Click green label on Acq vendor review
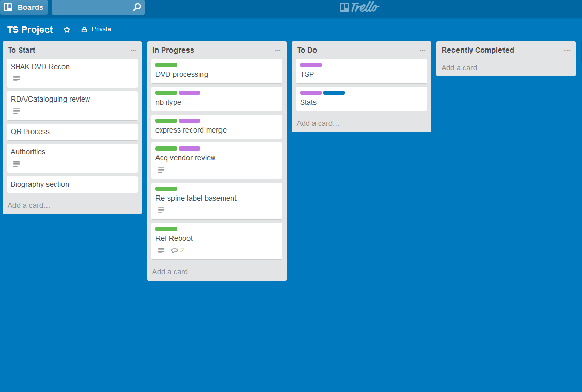Image resolution: width=582 pixels, height=392 pixels. pos(166,149)
